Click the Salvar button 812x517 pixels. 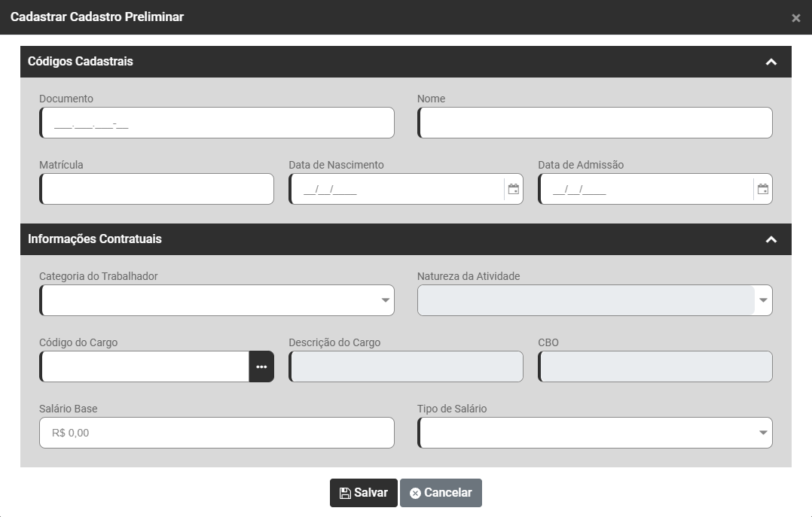(x=363, y=493)
